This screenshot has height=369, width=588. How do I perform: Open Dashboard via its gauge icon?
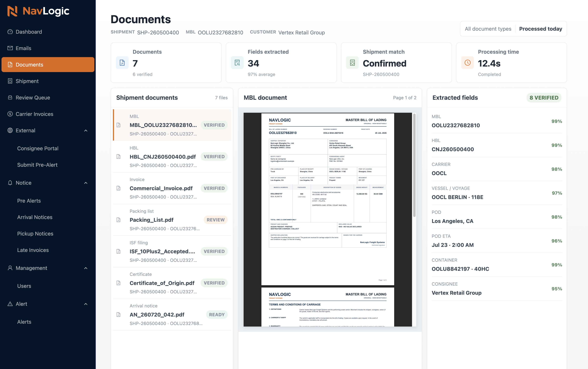coord(10,32)
